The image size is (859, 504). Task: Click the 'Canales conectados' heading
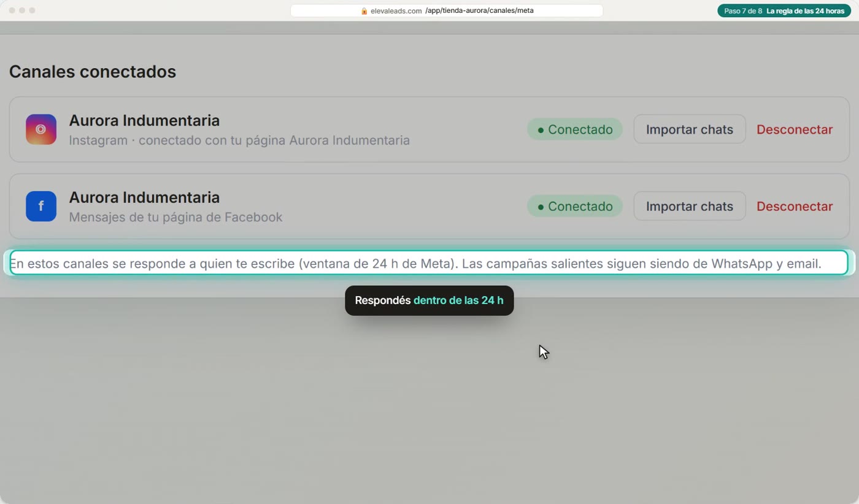[x=93, y=72]
